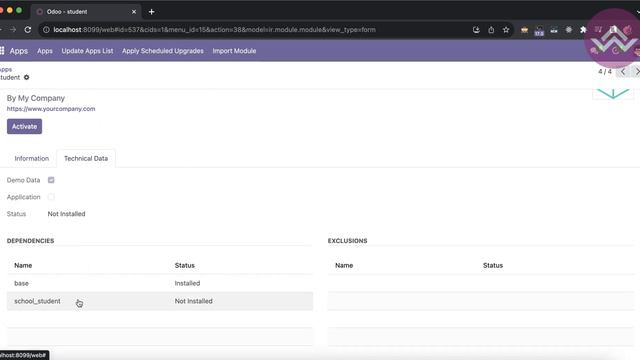This screenshot has height=360, width=640.
Task: Open Apply Scheduled Upgrades menu
Action: (x=163, y=51)
